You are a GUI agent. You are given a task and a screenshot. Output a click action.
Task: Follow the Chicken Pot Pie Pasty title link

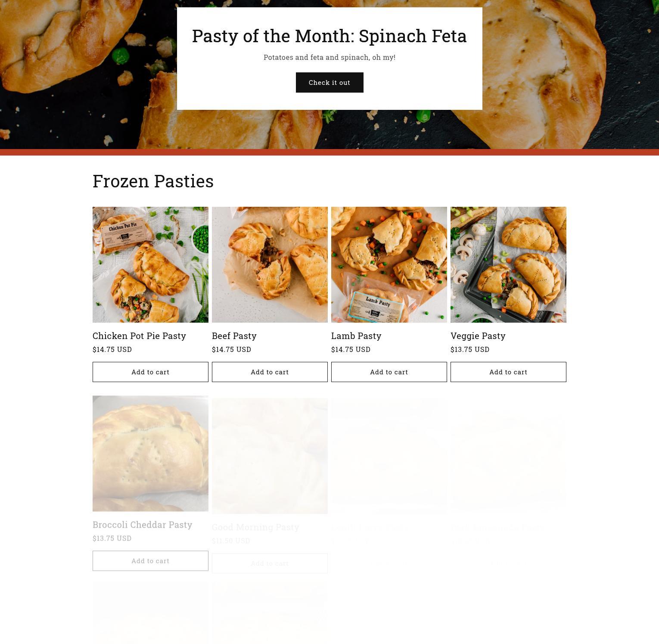coord(139,336)
